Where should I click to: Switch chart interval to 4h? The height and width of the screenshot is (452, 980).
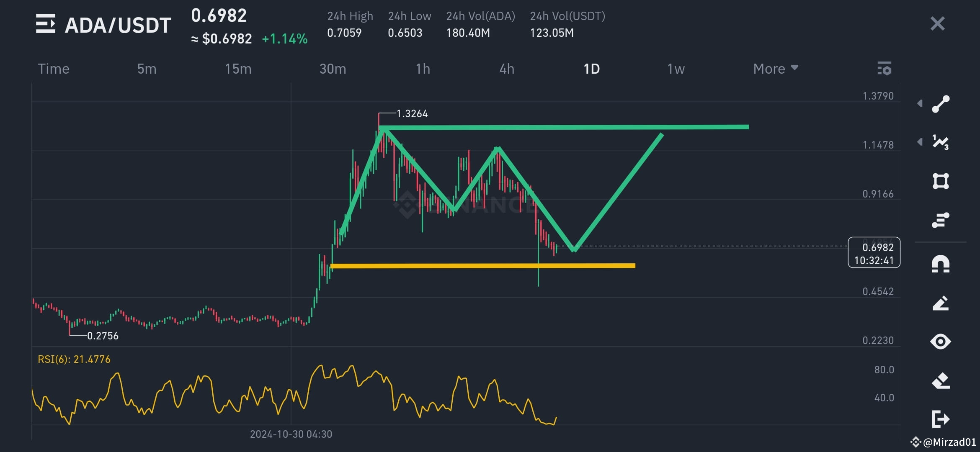click(507, 69)
